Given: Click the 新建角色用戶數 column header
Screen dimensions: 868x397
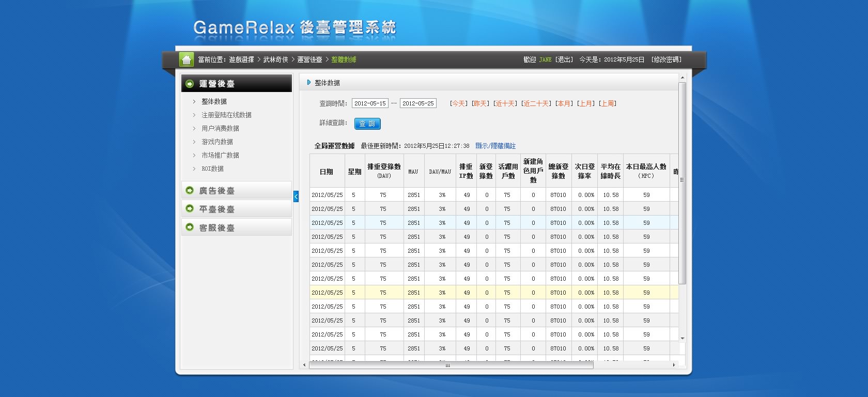Looking at the screenshot, I should pos(533,171).
